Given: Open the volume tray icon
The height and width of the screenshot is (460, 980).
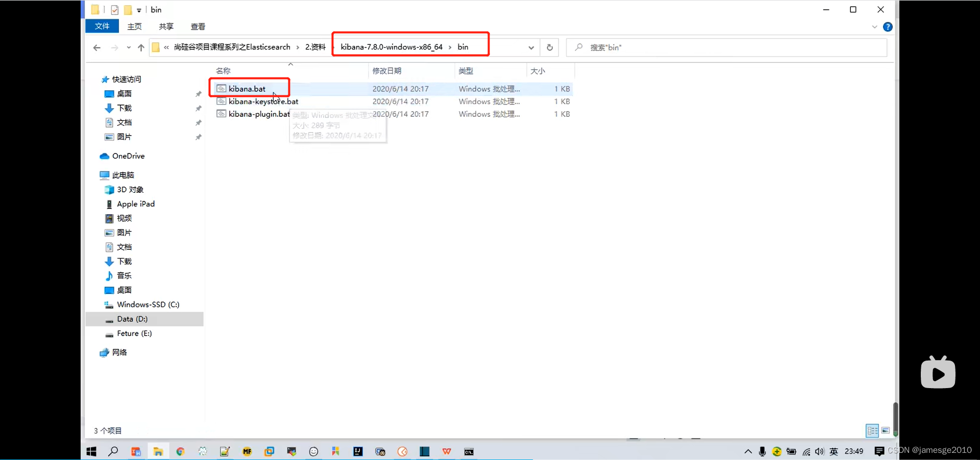Looking at the screenshot, I should 820,452.
